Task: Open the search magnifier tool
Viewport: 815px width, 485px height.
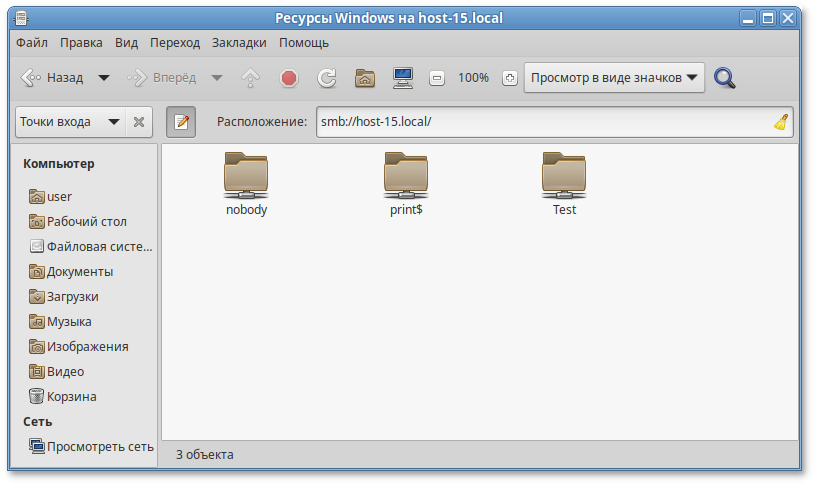Action: [725, 78]
